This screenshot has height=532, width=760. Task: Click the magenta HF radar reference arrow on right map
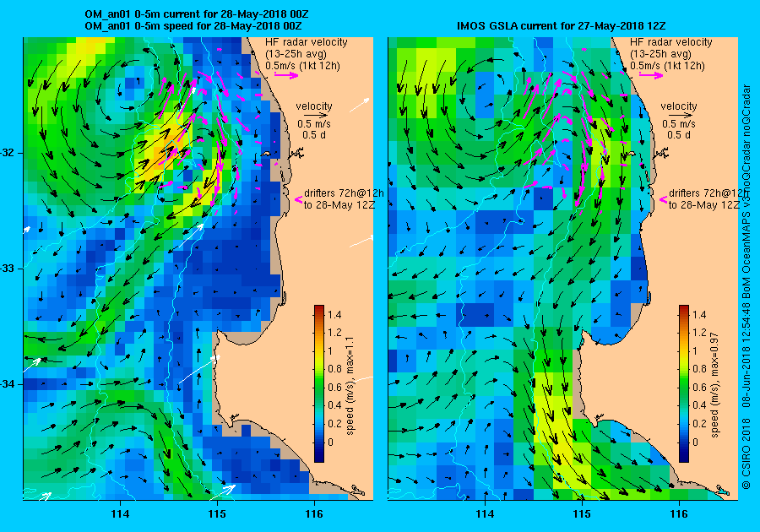click(651, 75)
